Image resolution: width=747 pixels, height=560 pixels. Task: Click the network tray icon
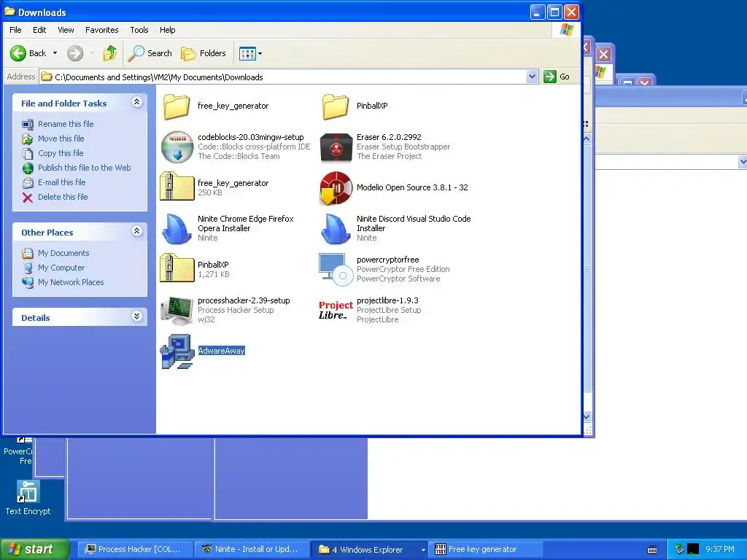[x=679, y=550]
